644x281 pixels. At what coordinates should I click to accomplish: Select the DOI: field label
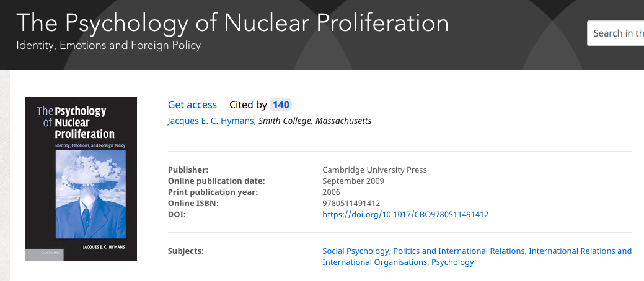coord(177,214)
